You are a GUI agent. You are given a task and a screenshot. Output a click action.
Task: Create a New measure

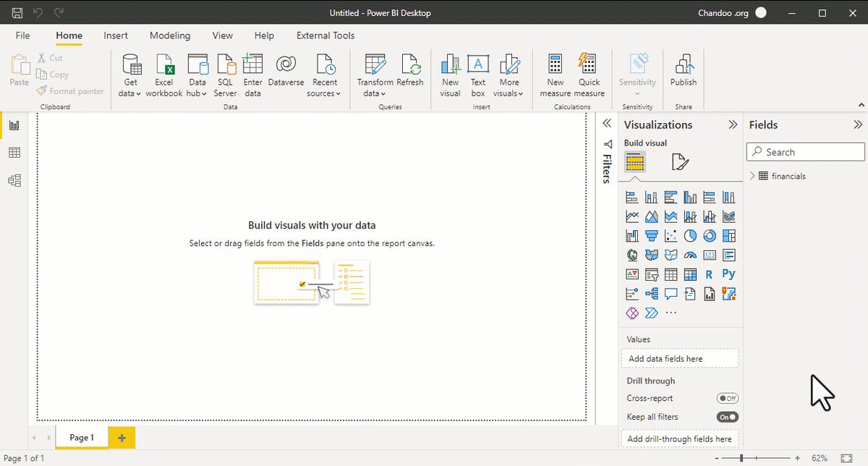556,75
